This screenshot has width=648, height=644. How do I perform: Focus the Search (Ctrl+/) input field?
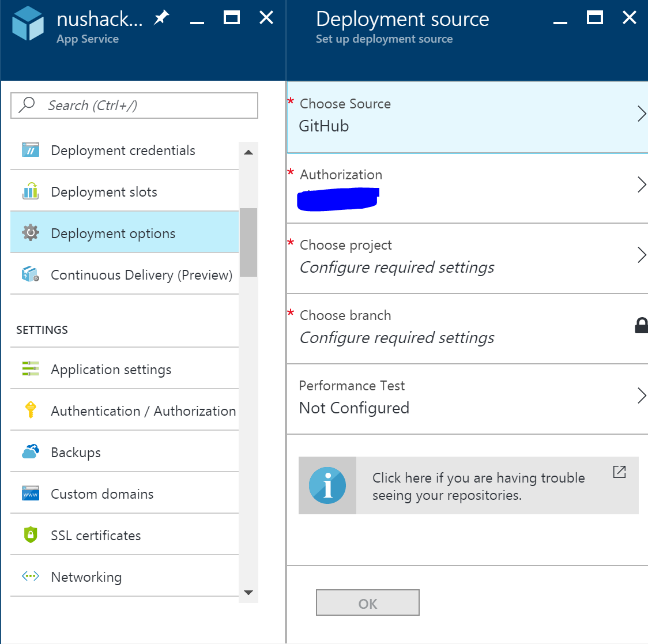coord(134,106)
